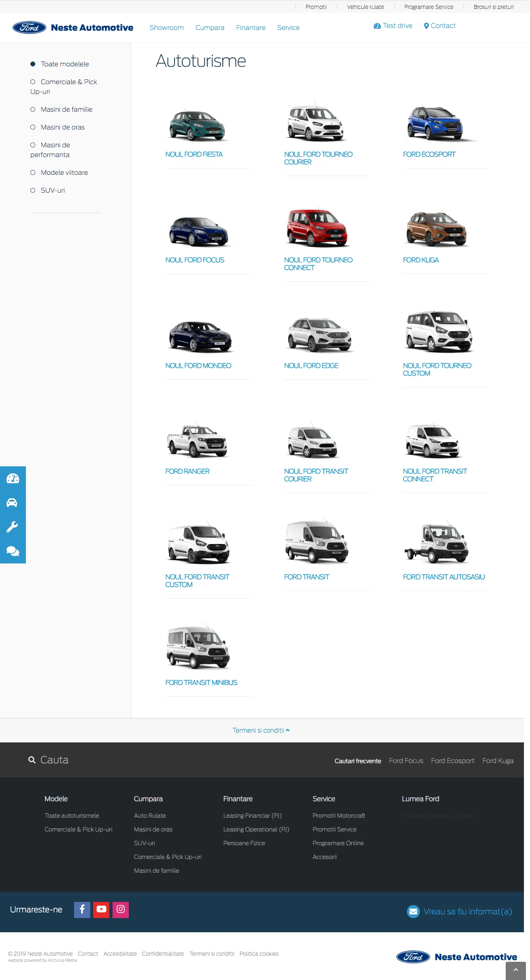Open the Service menu in the header
Screen dimensions: 530x980
tap(288, 28)
